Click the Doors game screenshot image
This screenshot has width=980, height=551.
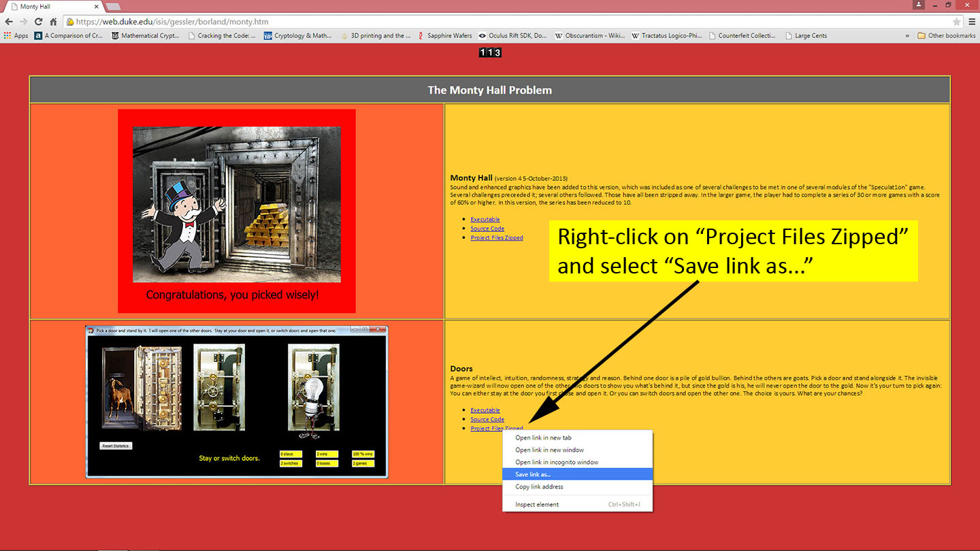[x=237, y=401]
